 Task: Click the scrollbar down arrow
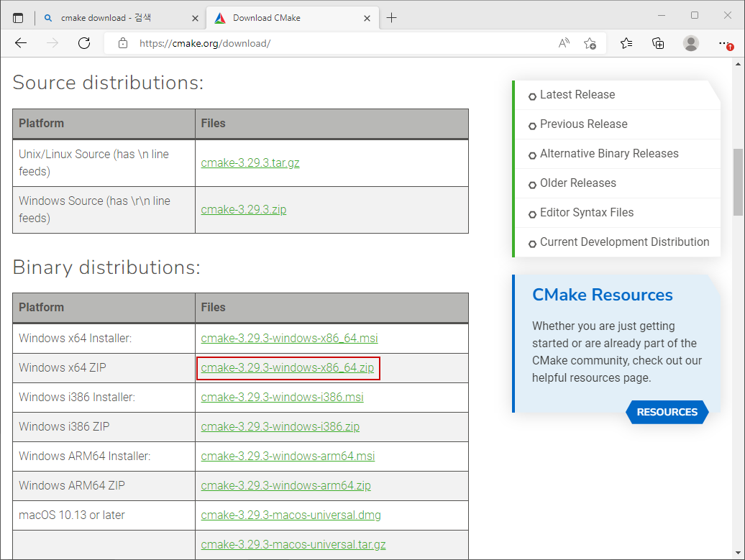738,553
